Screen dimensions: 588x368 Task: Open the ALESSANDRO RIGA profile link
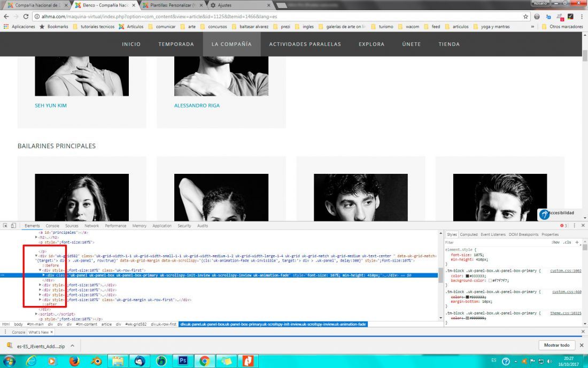(197, 106)
